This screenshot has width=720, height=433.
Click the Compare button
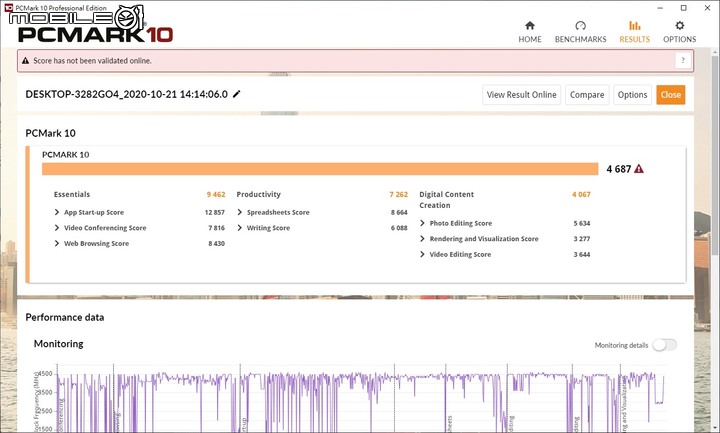[x=587, y=95]
